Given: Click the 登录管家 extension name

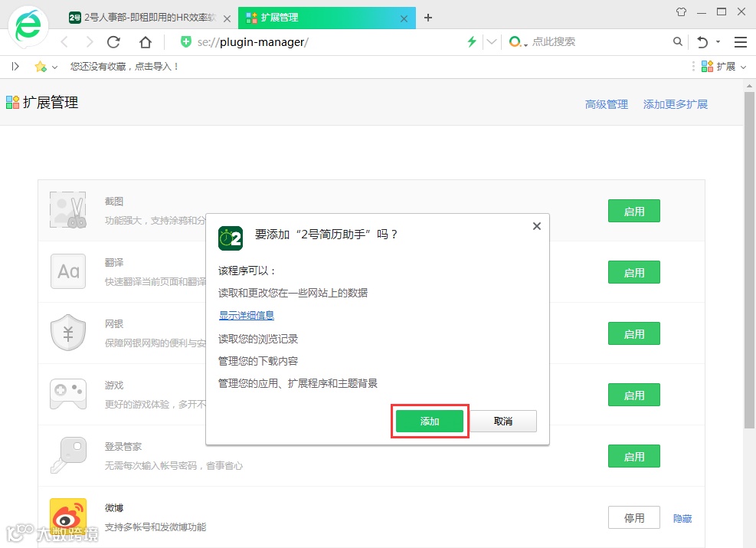Looking at the screenshot, I should click(123, 446).
